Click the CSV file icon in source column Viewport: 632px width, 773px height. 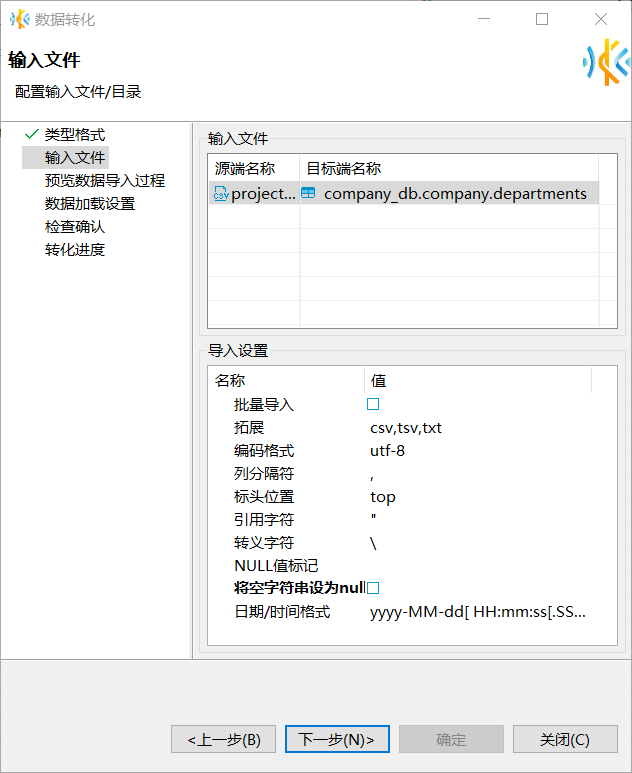coord(220,194)
